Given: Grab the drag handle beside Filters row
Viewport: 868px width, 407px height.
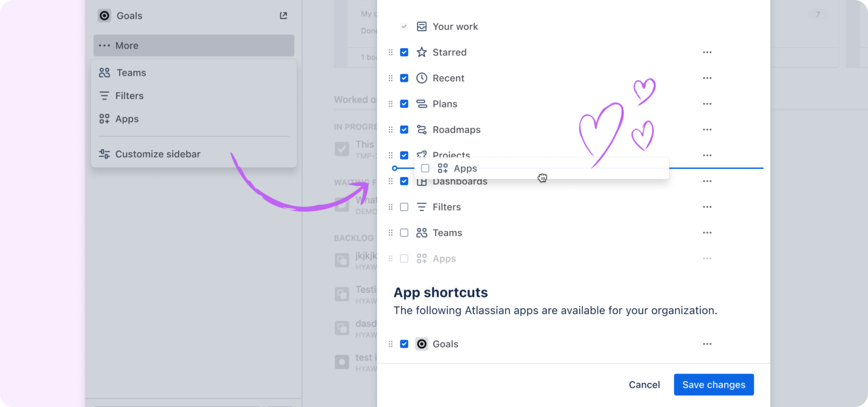Looking at the screenshot, I should point(390,207).
